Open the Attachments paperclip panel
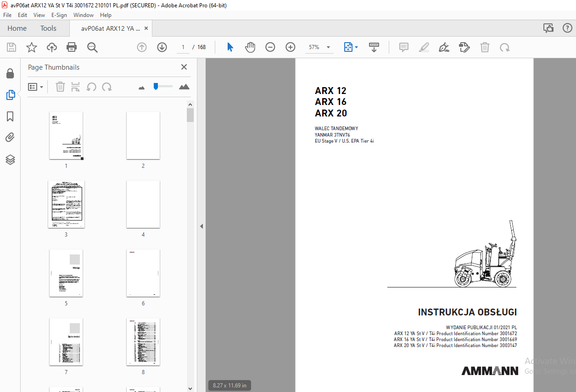Screen dimensions: 576x392 tap(10, 138)
